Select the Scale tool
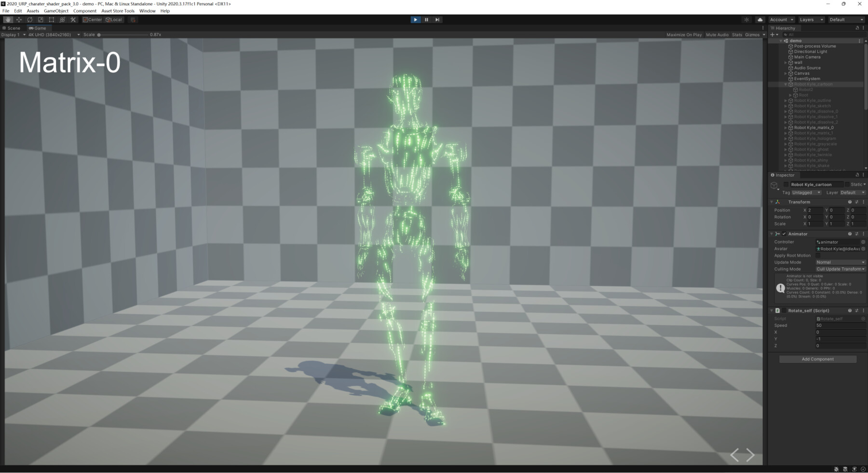868x473 pixels. pos(41,20)
